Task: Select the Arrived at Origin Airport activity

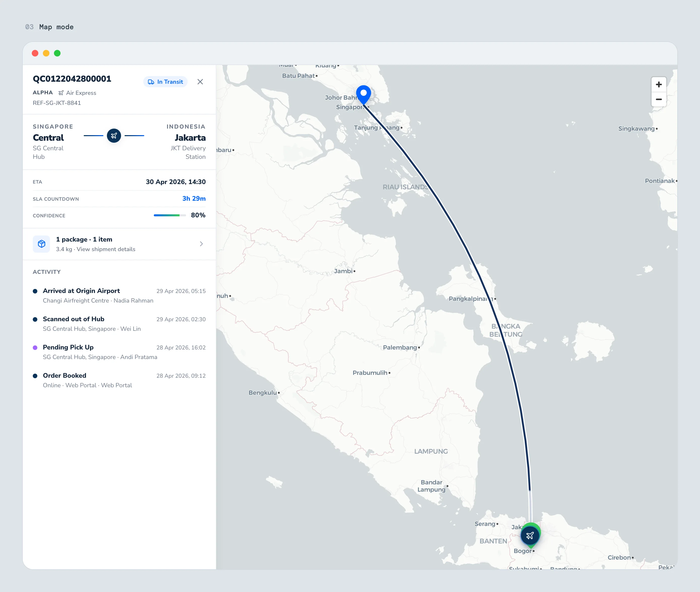Action: point(119,296)
